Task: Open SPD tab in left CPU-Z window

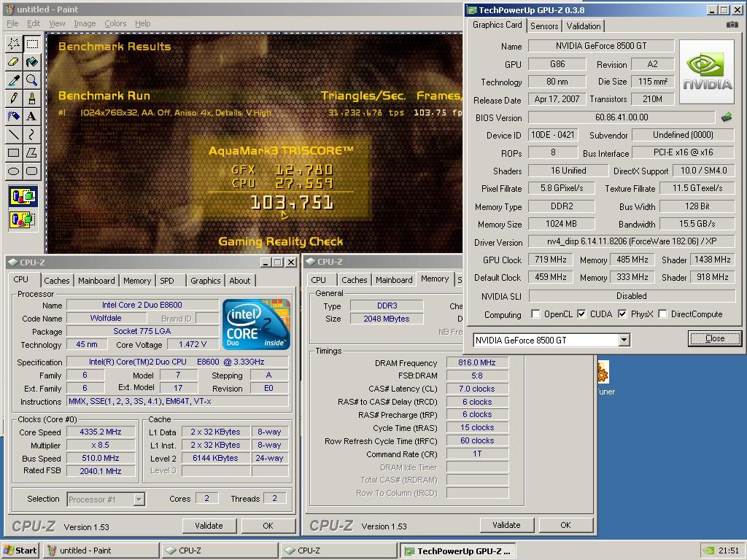Action: pyautogui.click(x=167, y=281)
